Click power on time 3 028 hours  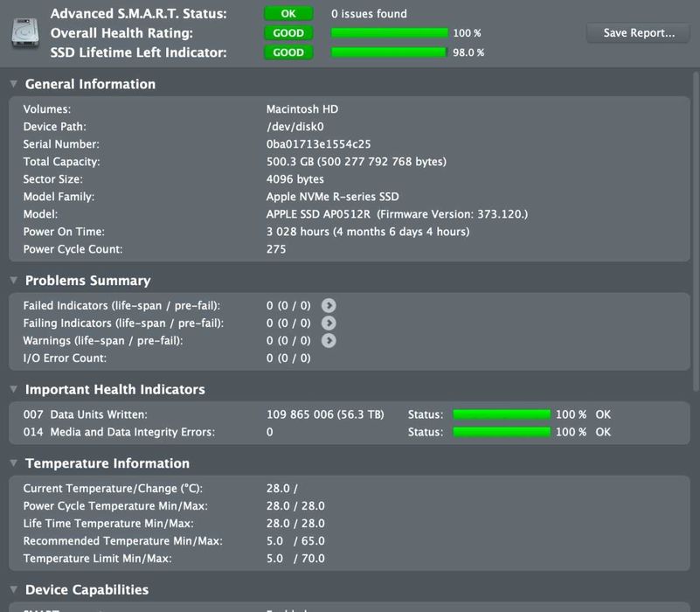point(368,232)
